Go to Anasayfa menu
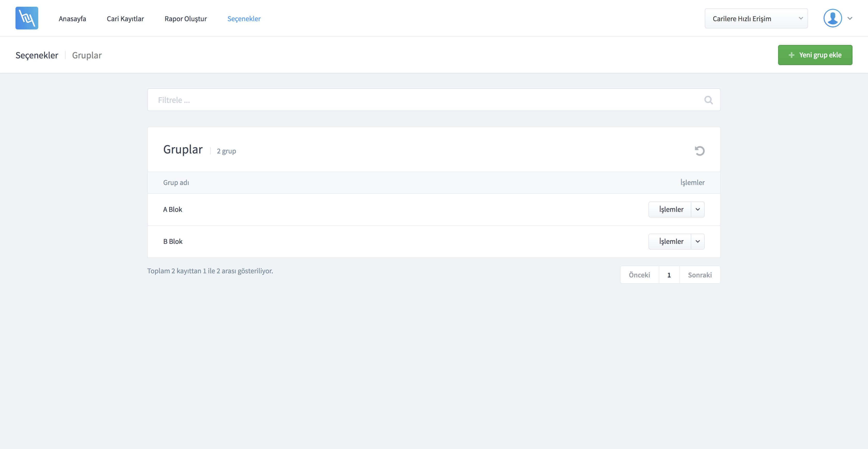 [72, 19]
